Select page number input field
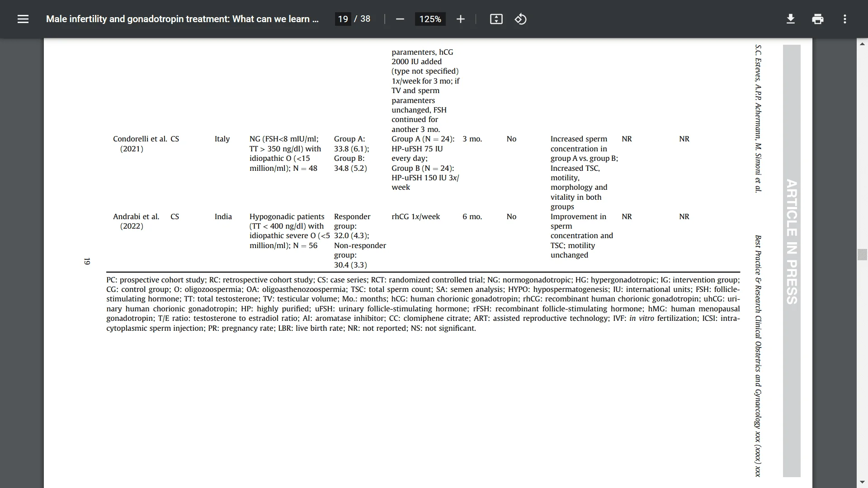The image size is (868, 488). click(344, 19)
